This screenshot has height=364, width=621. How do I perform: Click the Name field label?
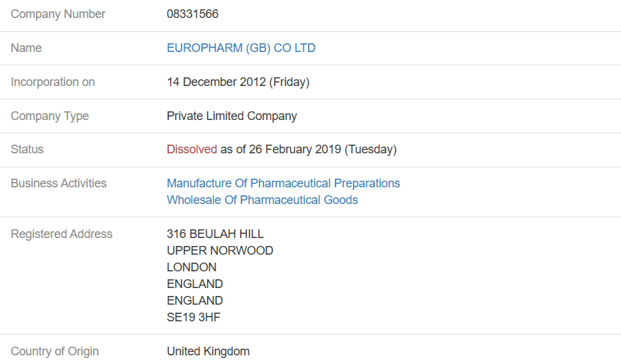(26, 48)
